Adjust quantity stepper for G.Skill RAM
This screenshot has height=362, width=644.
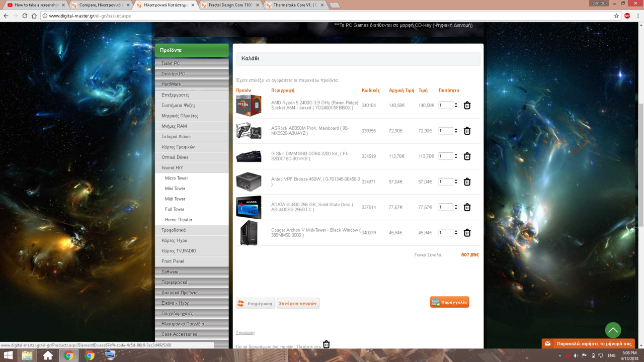pyautogui.click(x=456, y=156)
